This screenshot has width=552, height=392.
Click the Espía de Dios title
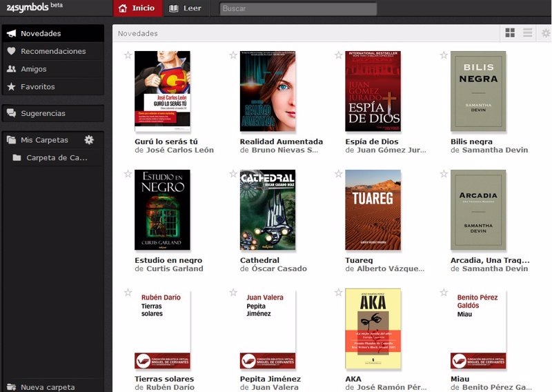[372, 141]
